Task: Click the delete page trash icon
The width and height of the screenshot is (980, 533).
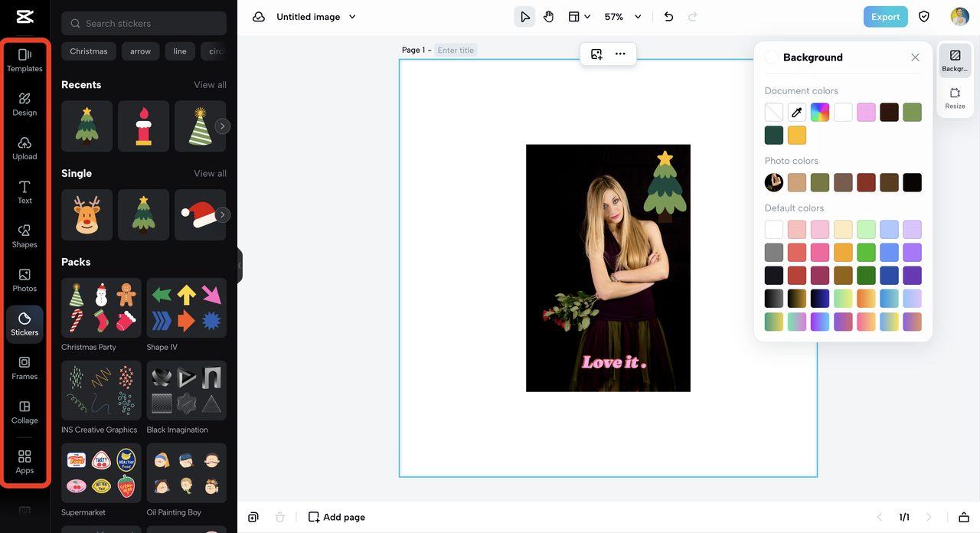Action: 279,517
